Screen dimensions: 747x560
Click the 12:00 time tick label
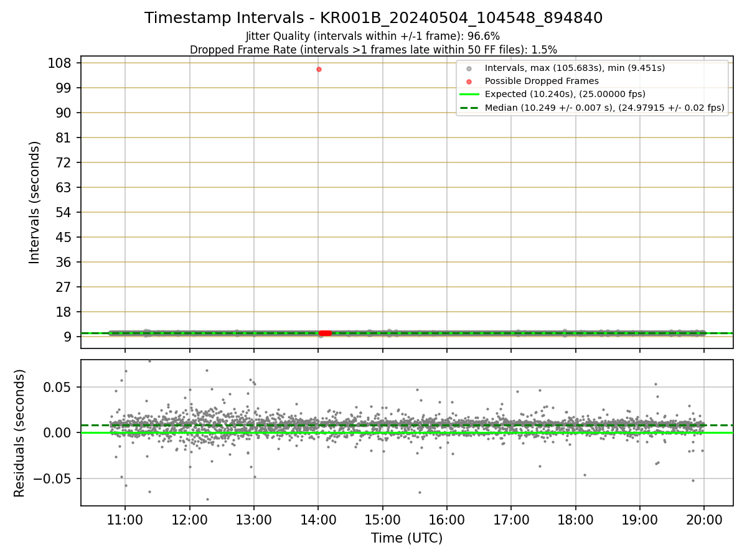point(190,519)
